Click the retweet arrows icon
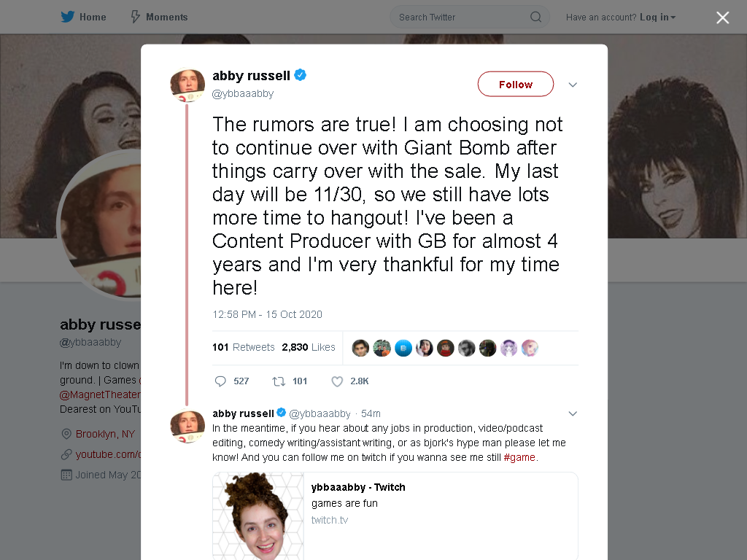The height and width of the screenshot is (560, 747). point(279,381)
